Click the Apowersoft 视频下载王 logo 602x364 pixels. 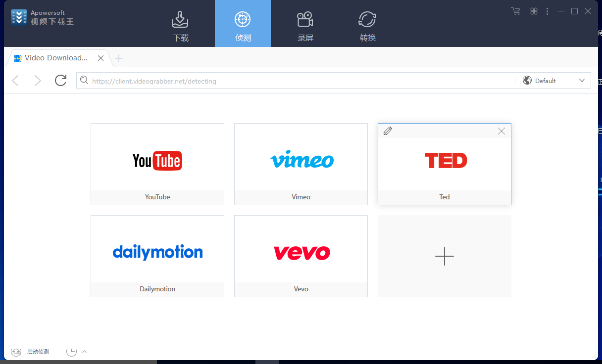click(42, 17)
